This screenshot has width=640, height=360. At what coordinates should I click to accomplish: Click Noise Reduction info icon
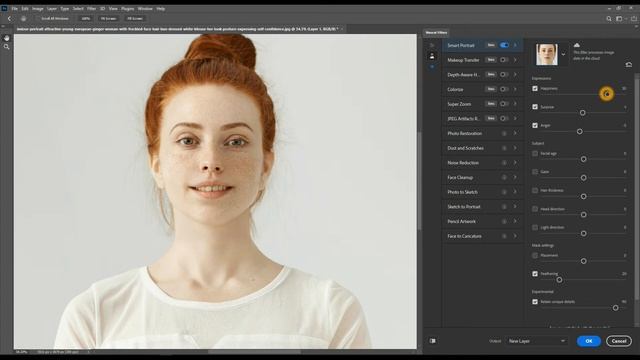pyautogui.click(x=504, y=163)
